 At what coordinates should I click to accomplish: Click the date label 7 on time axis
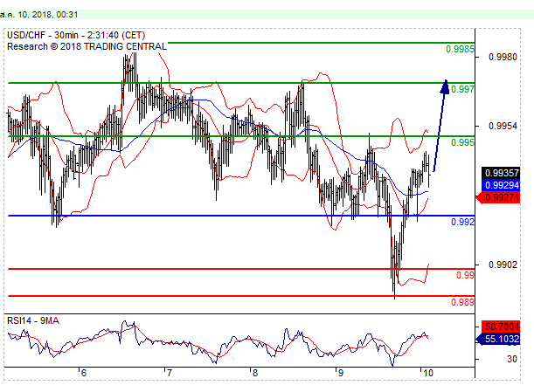click(x=170, y=373)
